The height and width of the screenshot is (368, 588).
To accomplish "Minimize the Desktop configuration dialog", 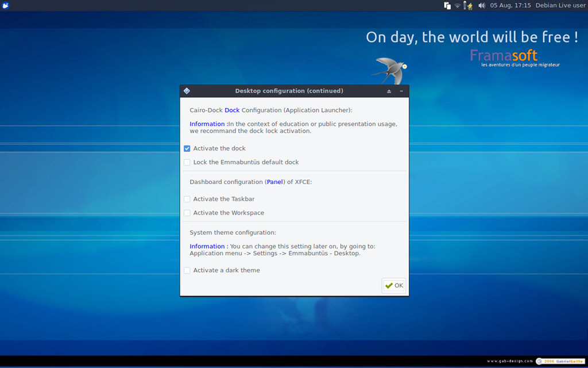I will [401, 91].
